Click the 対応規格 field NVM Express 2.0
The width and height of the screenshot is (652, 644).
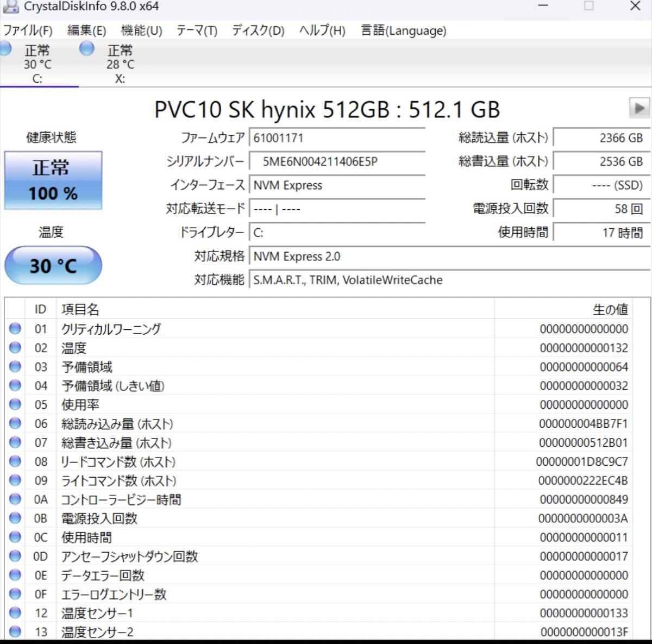[x=449, y=256]
